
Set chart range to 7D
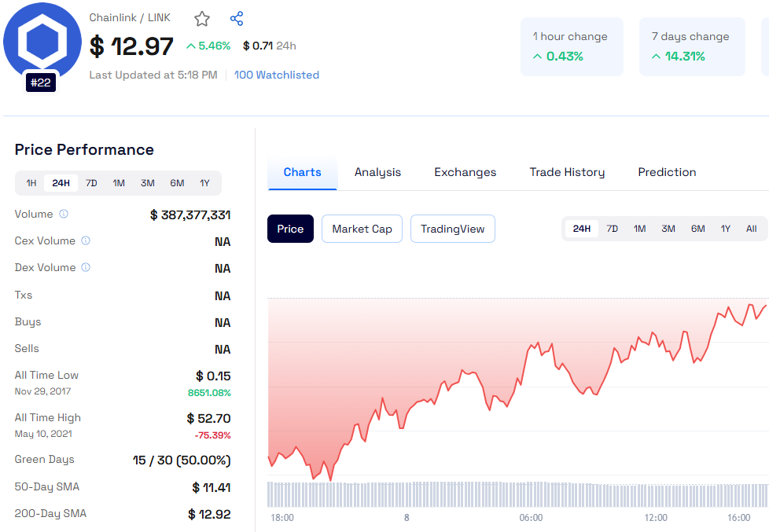pyautogui.click(x=612, y=229)
